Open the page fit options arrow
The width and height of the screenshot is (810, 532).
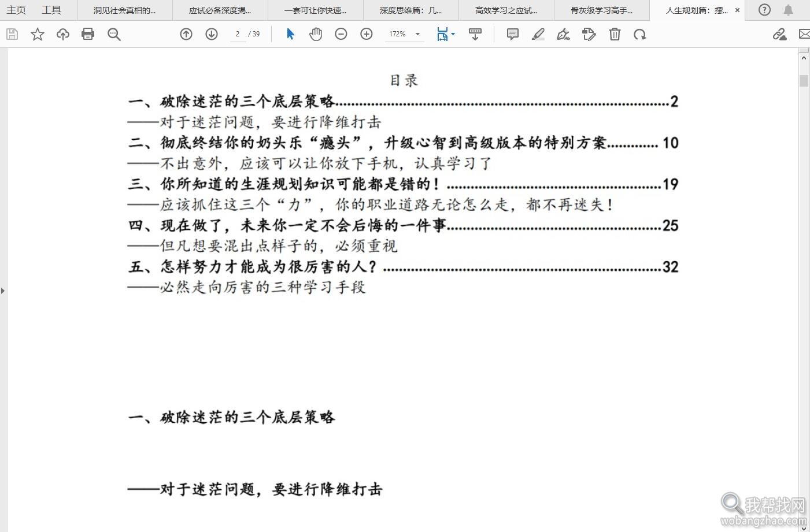[453, 34]
